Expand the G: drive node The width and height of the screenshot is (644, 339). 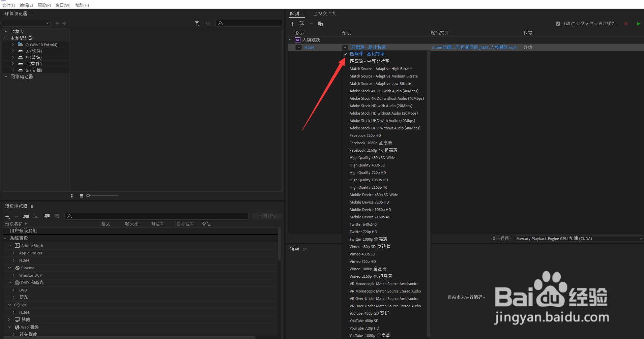[x=13, y=70]
